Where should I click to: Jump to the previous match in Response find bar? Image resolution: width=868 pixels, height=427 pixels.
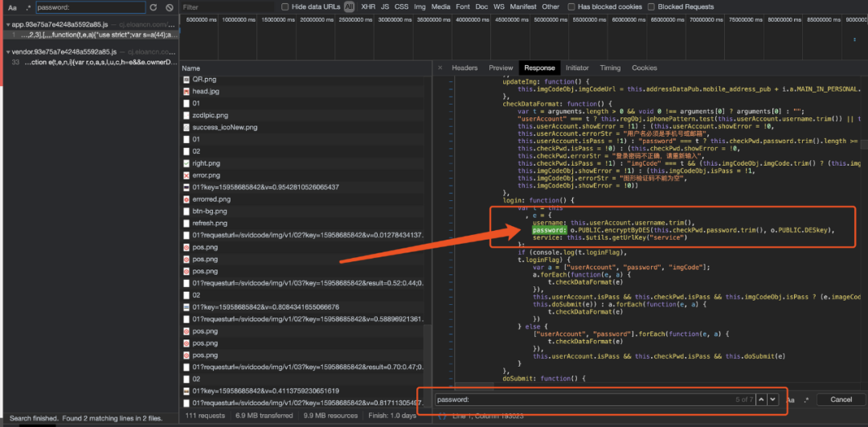761,400
